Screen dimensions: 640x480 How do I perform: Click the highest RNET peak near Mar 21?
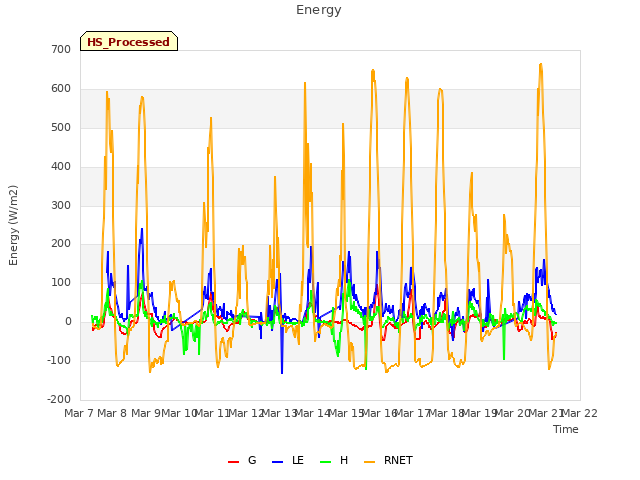coord(541,64)
